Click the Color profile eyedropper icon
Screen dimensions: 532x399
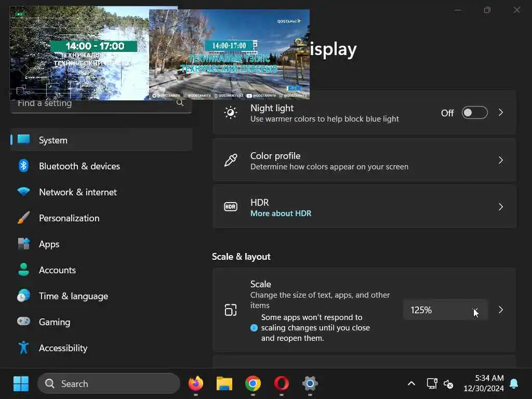pyautogui.click(x=231, y=160)
